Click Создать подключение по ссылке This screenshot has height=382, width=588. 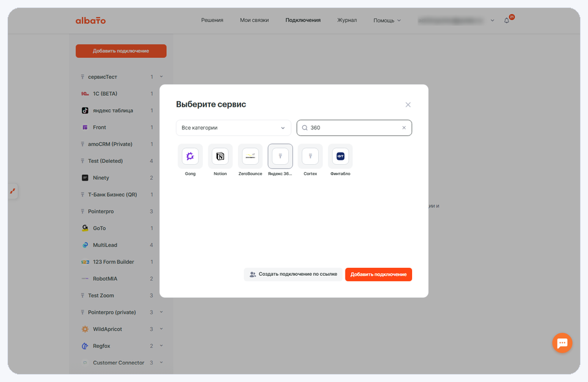(293, 275)
